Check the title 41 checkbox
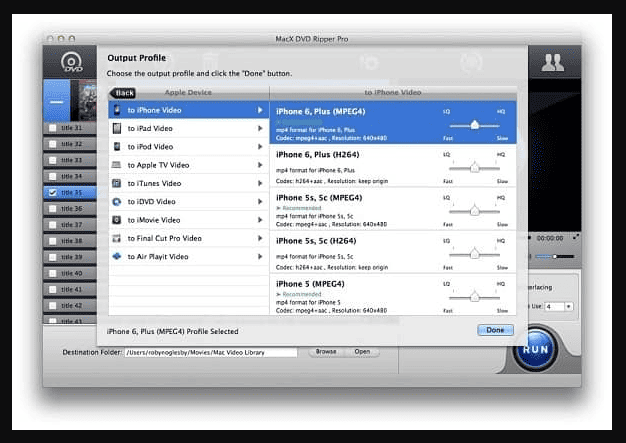626x443 pixels. (x=52, y=289)
